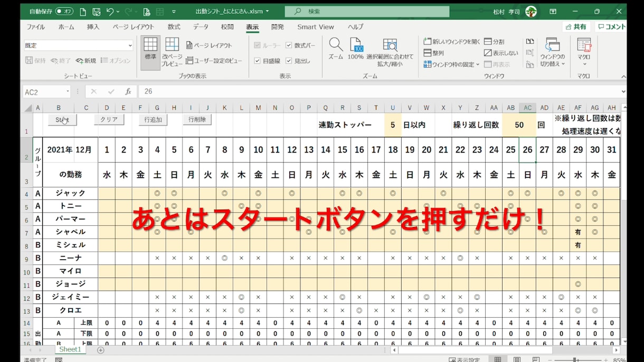Click the user account tree avatar
This screenshot has width=644, height=362.
point(531,11)
